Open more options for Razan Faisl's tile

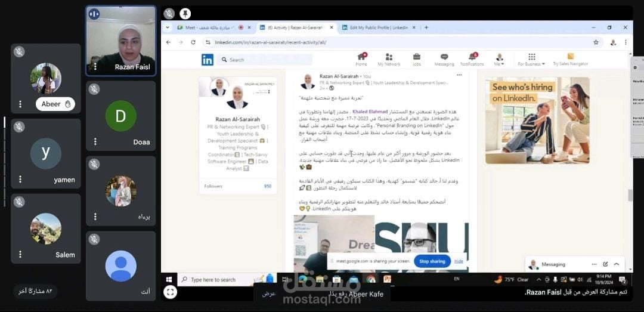(x=95, y=67)
